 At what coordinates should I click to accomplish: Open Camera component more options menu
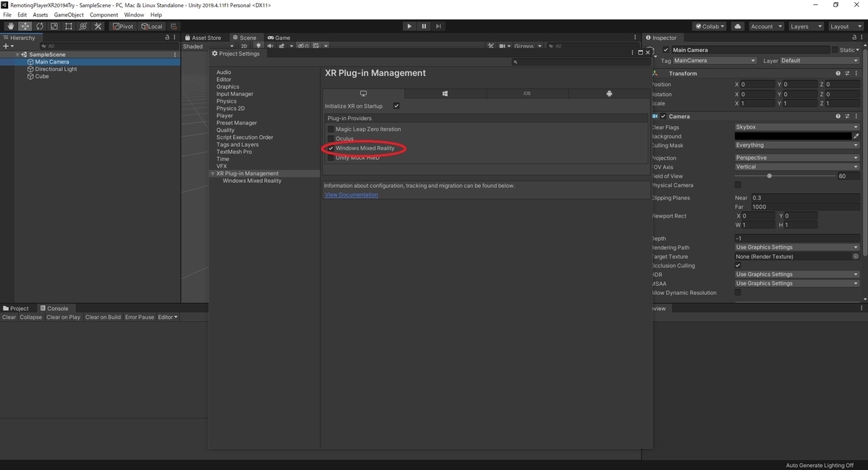coord(857,116)
